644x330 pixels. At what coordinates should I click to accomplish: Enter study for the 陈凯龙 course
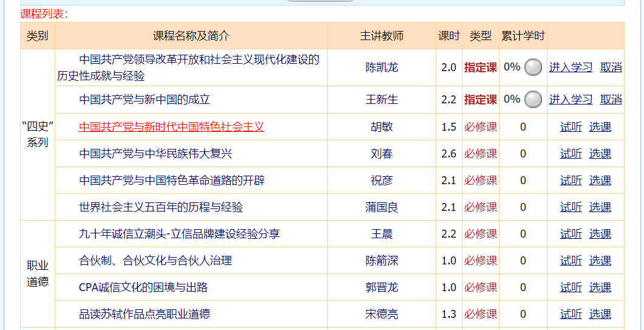tap(571, 67)
